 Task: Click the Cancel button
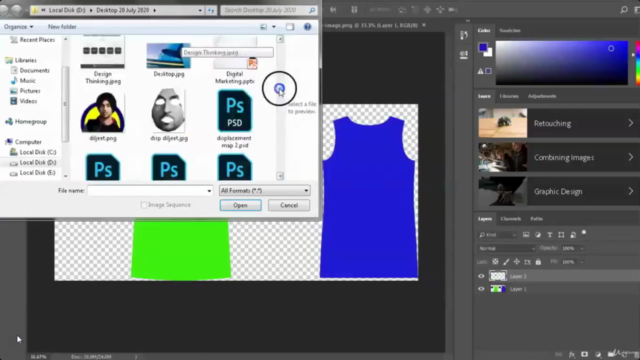[x=289, y=205]
